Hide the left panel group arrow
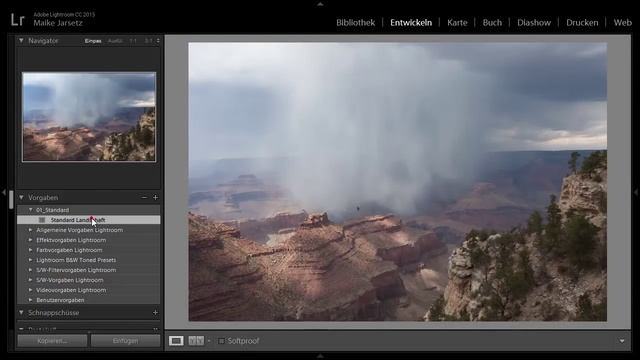The image size is (640, 360). (4, 192)
